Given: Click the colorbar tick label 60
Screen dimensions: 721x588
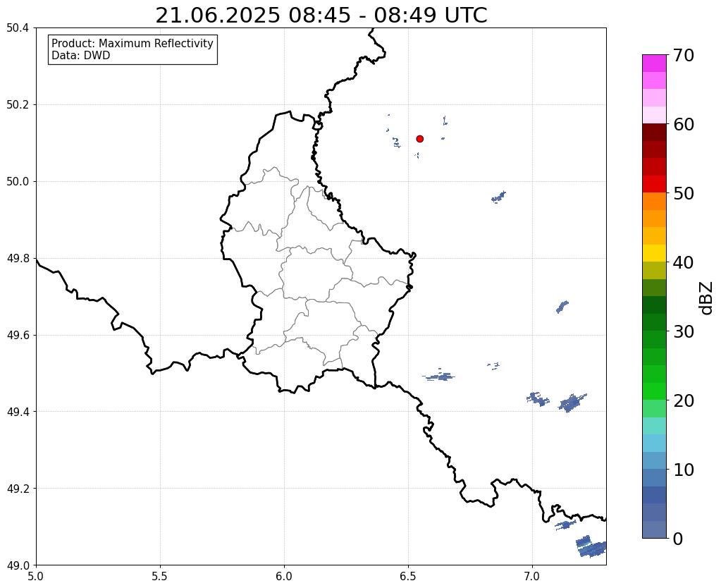Looking at the screenshot, I should tap(684, 124).
